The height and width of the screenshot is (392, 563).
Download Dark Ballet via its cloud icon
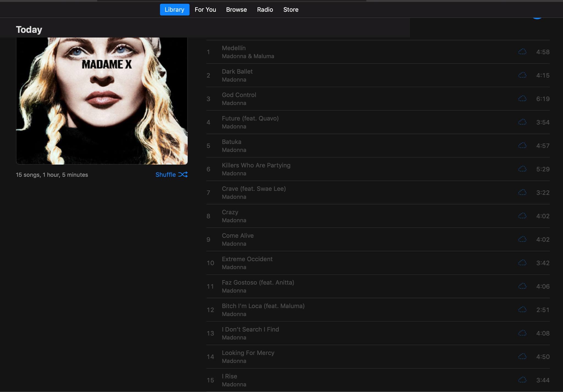[522, 75]
